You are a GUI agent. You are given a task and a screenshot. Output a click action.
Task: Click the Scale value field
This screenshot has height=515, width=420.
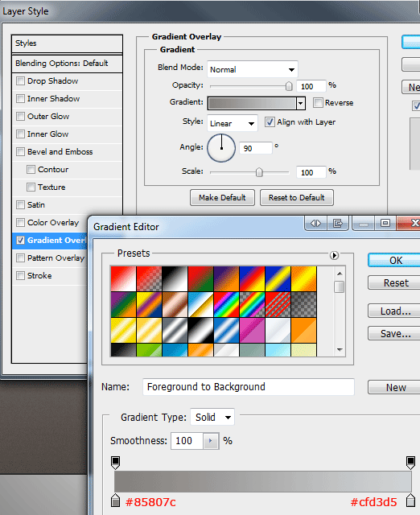click(311, 172)
